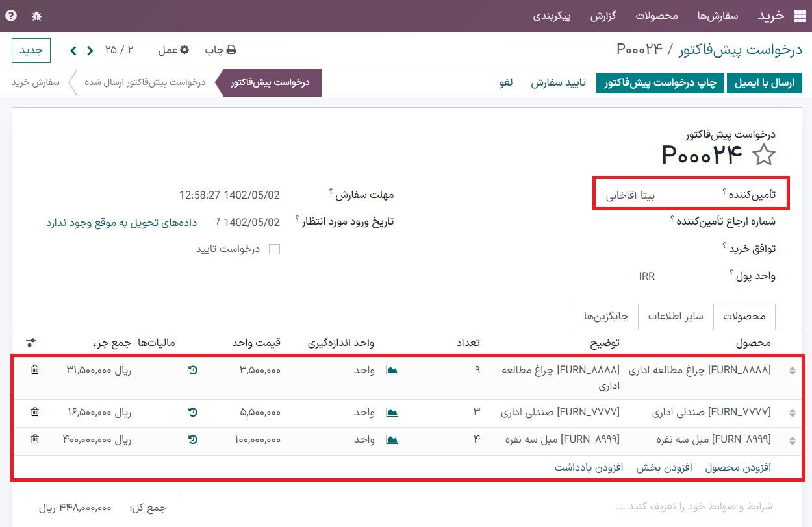Open the apps grid menu icon
The image size is (812, 527).
[798, 16]
